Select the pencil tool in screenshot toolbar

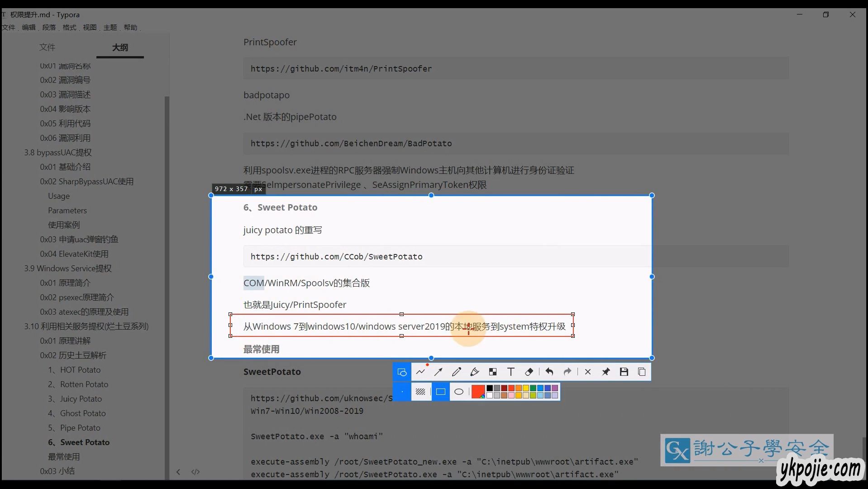tap(456, 372)
